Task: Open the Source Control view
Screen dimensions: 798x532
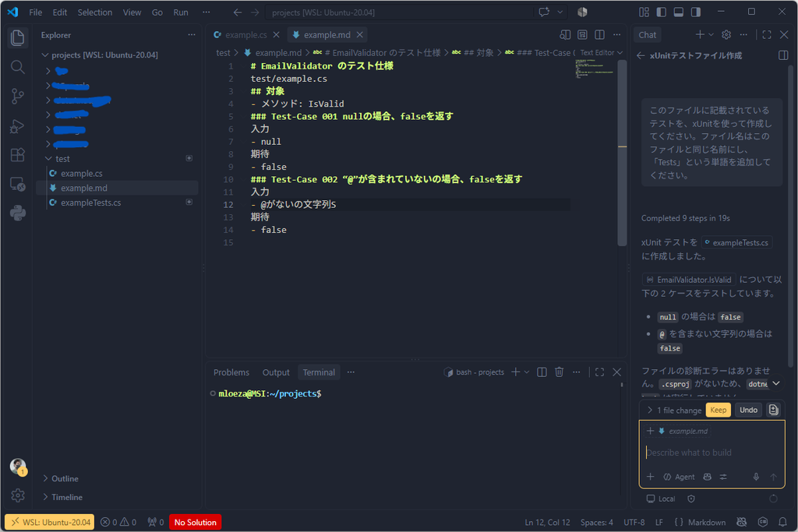Action: (x=17, y=96)
